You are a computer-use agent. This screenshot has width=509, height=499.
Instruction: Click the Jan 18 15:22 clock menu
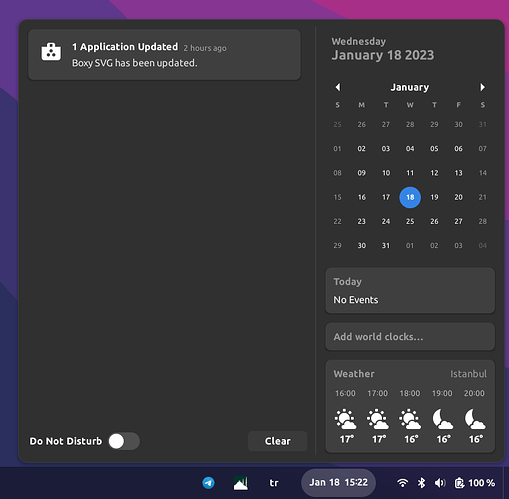click(x=339, y=483)
